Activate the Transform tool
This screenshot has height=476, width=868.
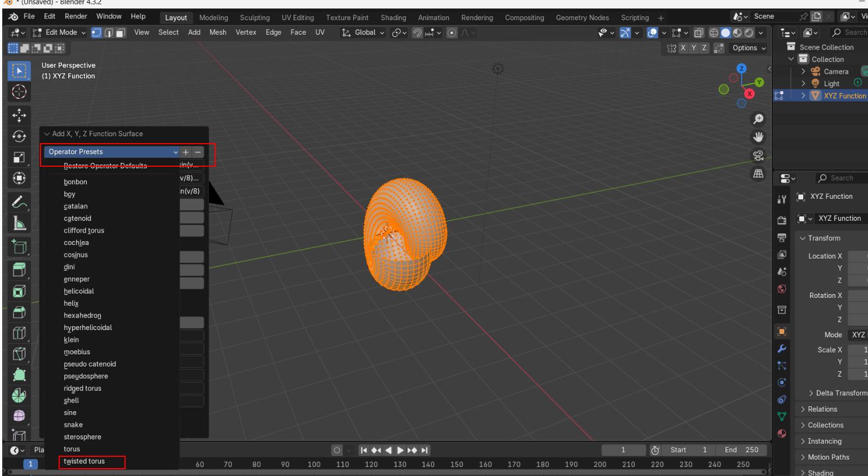(19, 178)
